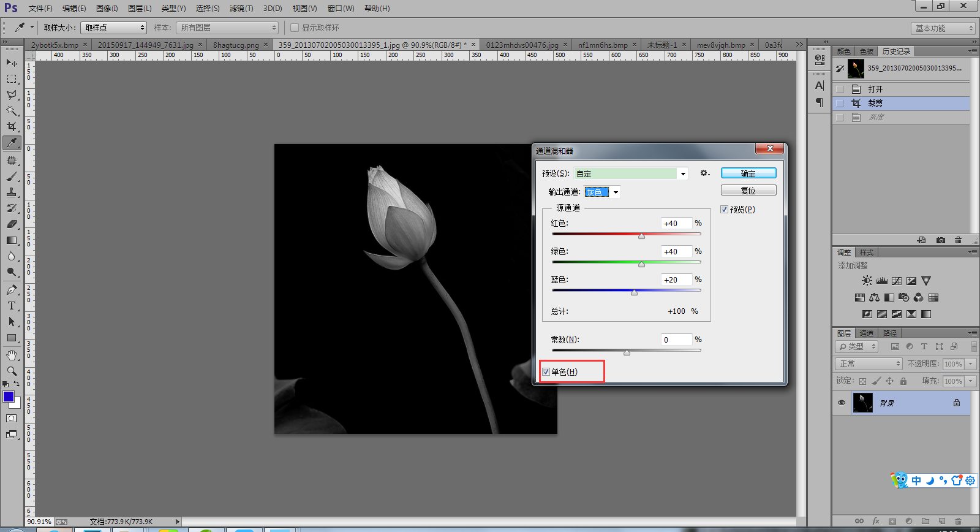Open preset options gear in Channel Mixer

[704, 173]
